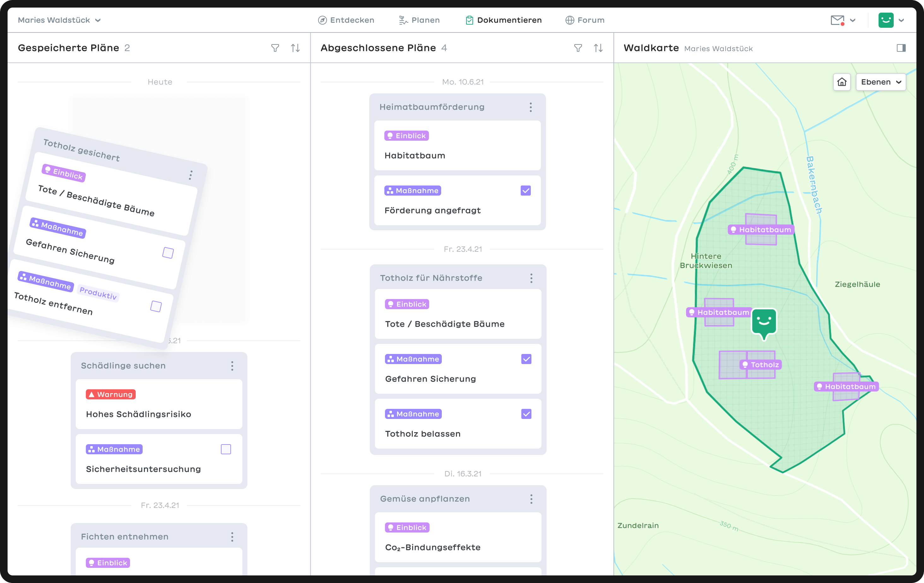Check the Gefahren Sicherung box in tilted card
The height and width of the screenshot is (583, 924).
click(168, 253)
